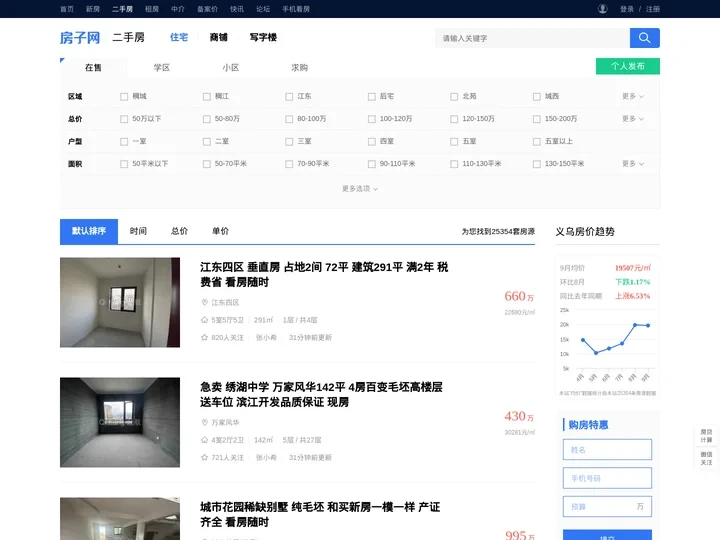720x540 pixels.
Task: Click the 预算 input field
Action: (607, 506)
